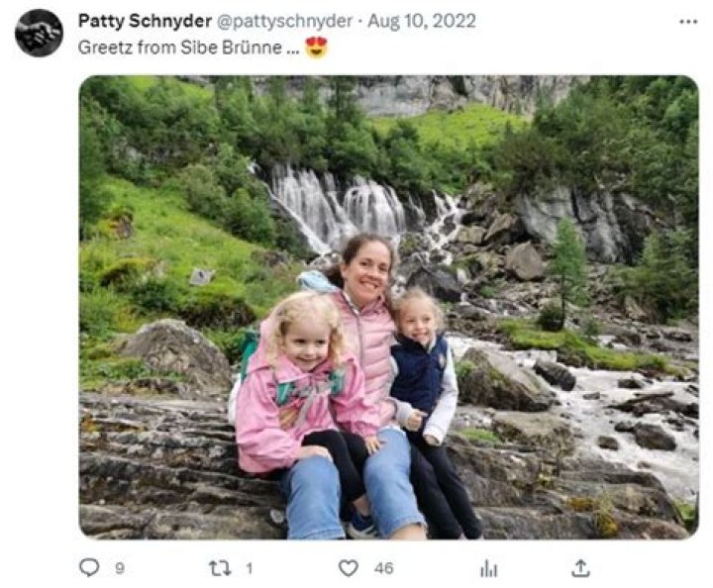Open tweet analytics bar chart icon

pyautogui.click(x=488, y=567)
